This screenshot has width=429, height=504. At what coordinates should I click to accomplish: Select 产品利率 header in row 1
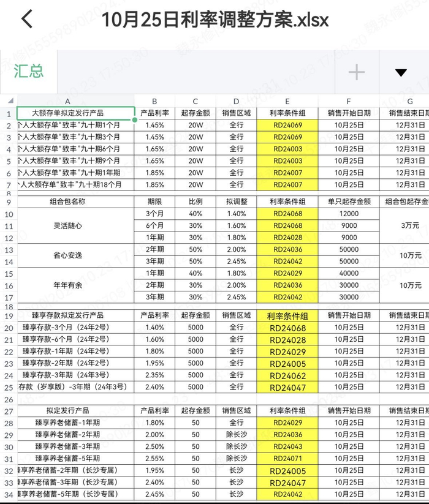(154, 113)
